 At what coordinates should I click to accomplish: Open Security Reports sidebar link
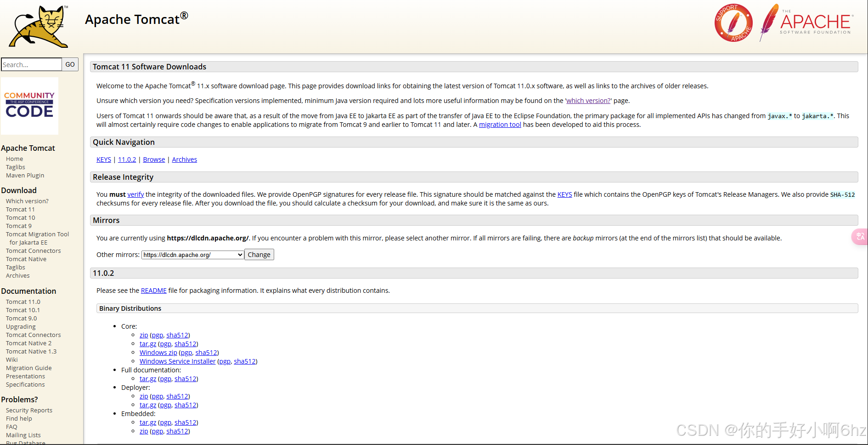click(29, 410)
